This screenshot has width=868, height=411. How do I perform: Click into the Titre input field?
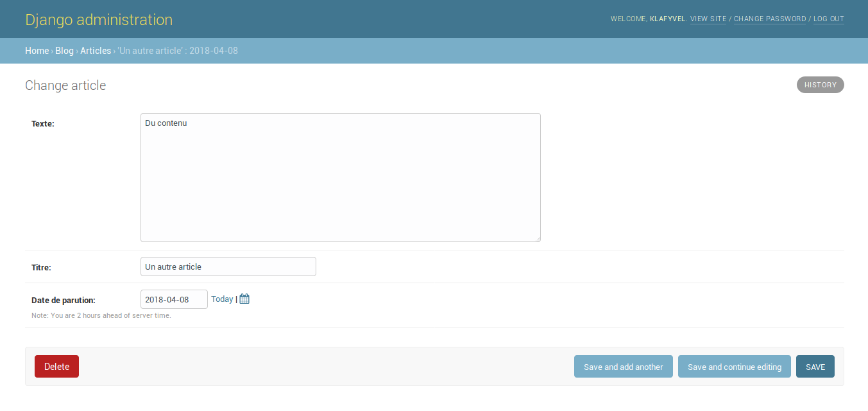tap(228, 267)
